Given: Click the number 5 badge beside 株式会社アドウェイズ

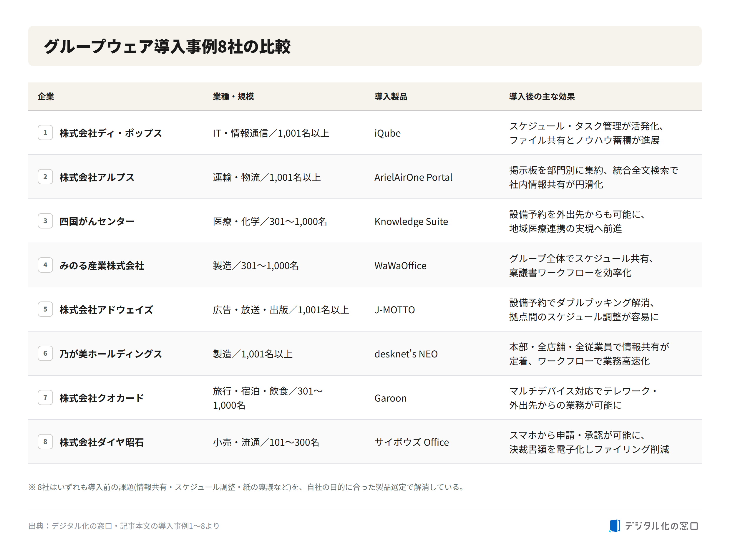Looking at the screenshot, I should [45, 309].
